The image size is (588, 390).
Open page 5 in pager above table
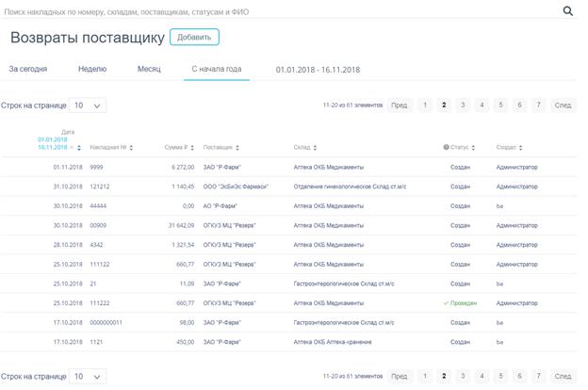[500, 105]
